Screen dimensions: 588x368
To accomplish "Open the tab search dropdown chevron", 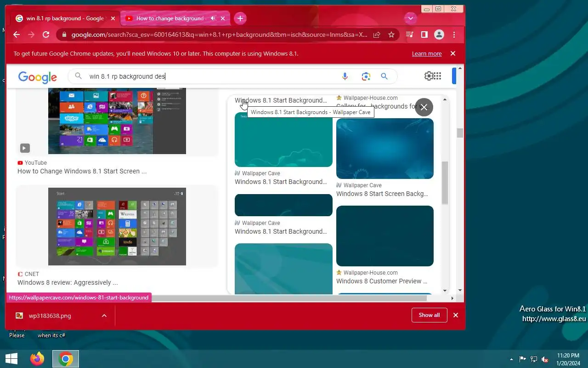I will point(410,18).
